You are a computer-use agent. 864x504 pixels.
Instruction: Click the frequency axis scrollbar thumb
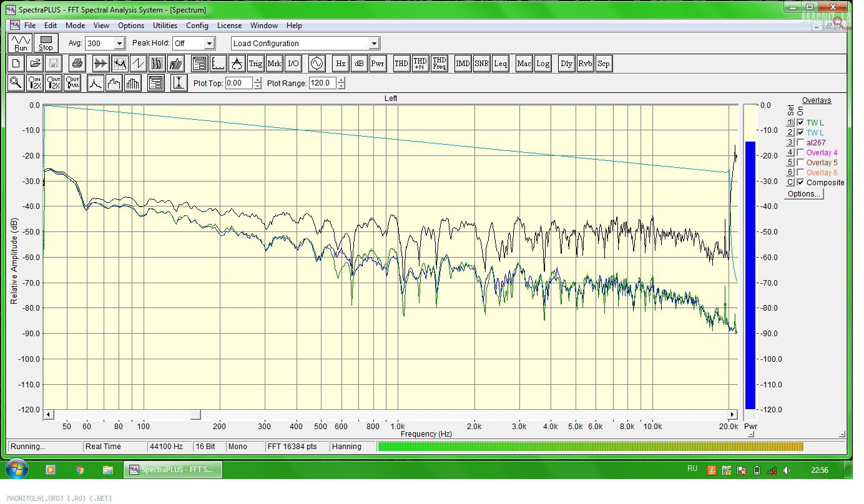(196, 415)
